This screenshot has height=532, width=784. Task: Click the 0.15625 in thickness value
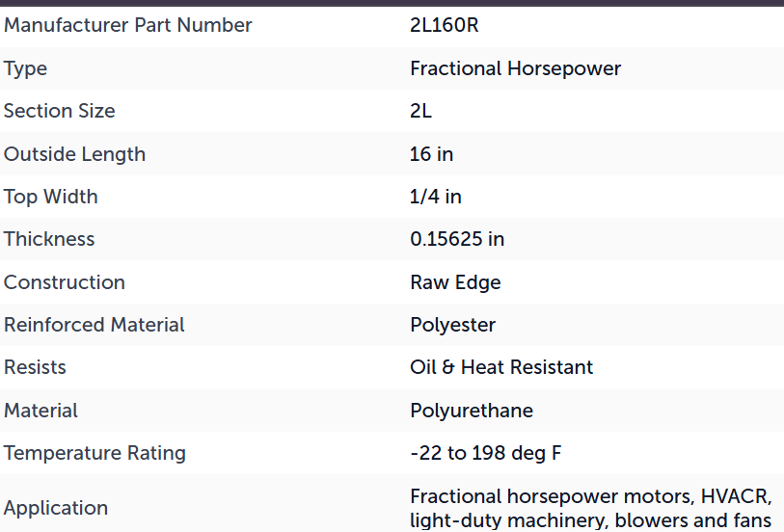pyautogui.click(x=457, y=239)
